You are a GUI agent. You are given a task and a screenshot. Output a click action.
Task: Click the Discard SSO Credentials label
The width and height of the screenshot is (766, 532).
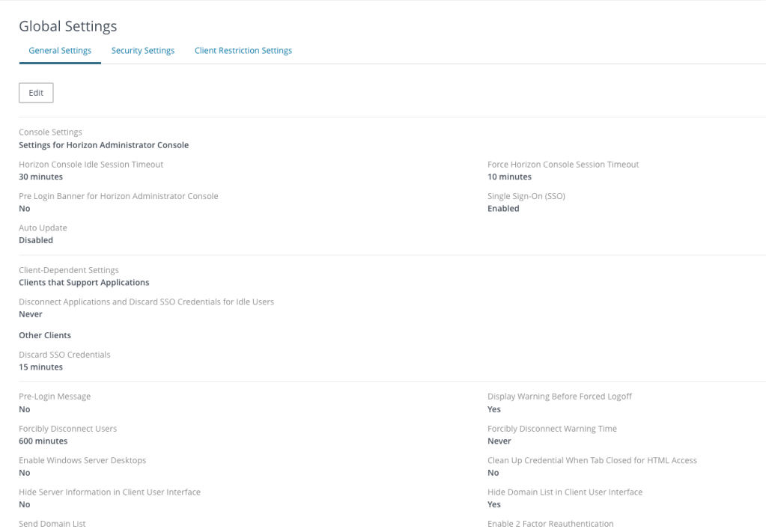pyautogui.click(x=64, y=355)
